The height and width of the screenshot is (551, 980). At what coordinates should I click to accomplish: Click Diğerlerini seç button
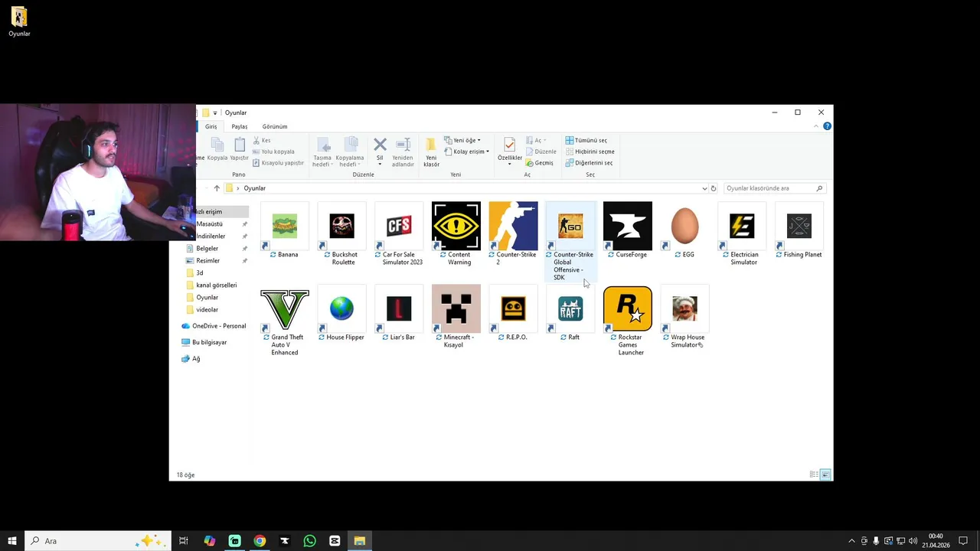589,163
